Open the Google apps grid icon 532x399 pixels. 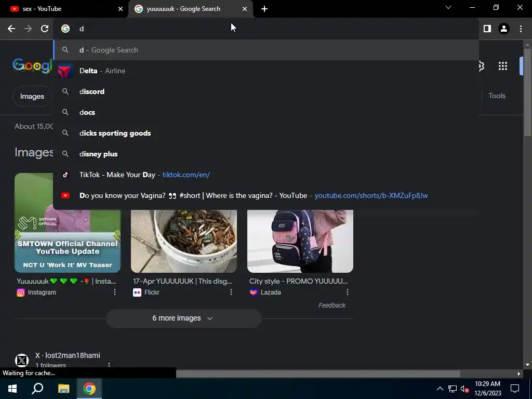[x=502, y=66]
